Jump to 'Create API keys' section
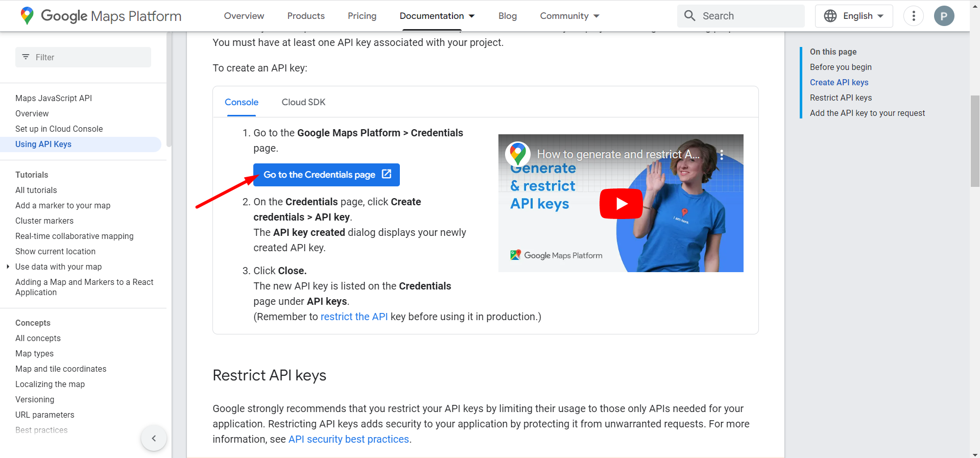Screen dimensions: 980x458 839,82
